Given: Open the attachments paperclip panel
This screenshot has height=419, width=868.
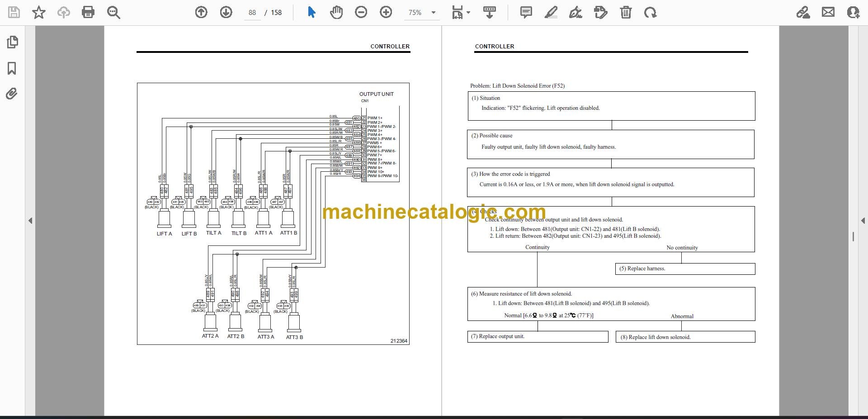Looking at the screenshot, I should coord(12,94).
